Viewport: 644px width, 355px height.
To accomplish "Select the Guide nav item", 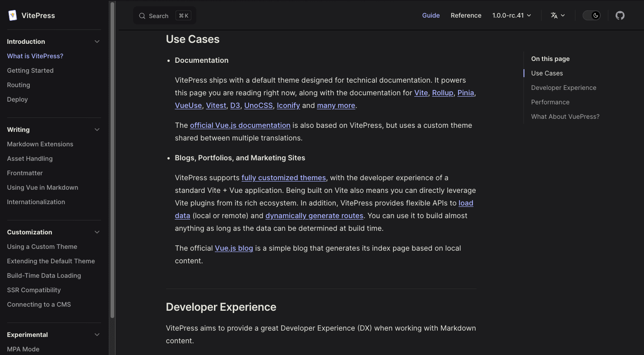I will pos(431,15).
